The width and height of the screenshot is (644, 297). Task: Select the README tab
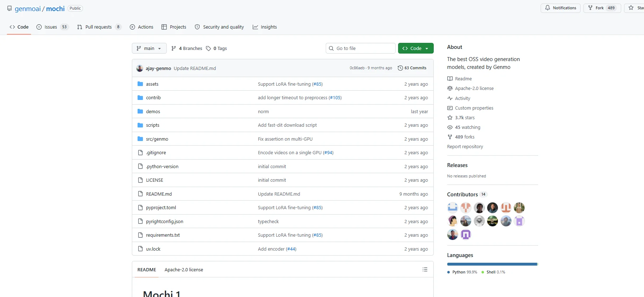pyautogui.click(x=147, y=270)
